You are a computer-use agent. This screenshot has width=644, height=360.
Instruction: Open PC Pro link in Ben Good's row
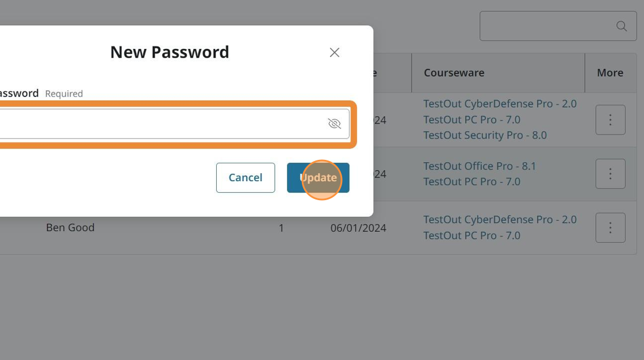(x=471, y=235)
